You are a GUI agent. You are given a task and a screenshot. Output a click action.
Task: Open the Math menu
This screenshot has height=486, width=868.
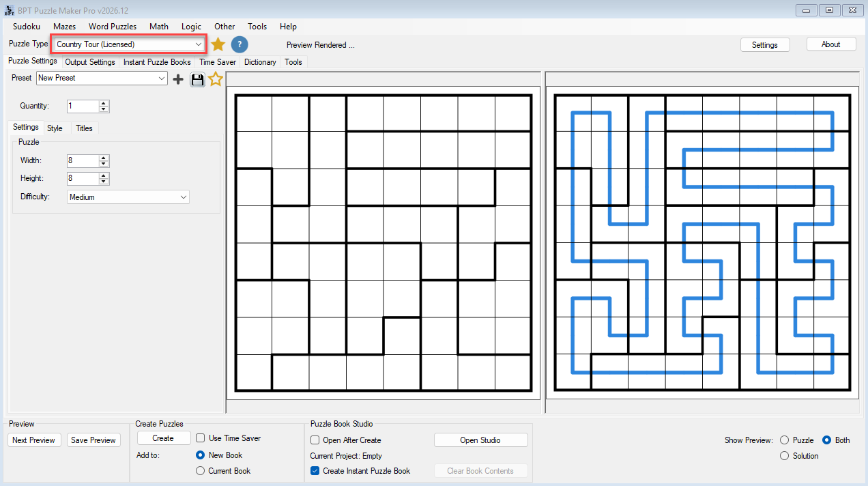(159, 27)
